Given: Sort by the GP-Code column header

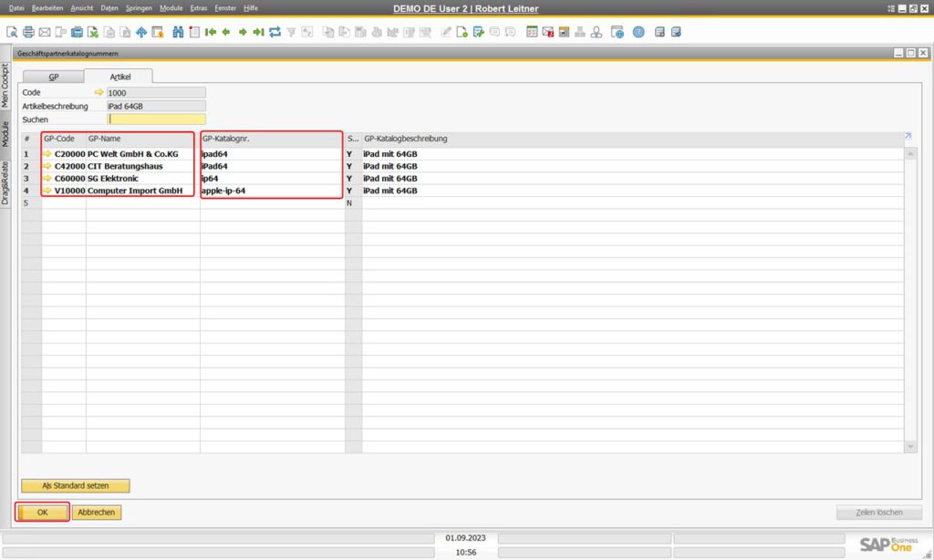Looking at the screenshot, I should pos(64,139).
